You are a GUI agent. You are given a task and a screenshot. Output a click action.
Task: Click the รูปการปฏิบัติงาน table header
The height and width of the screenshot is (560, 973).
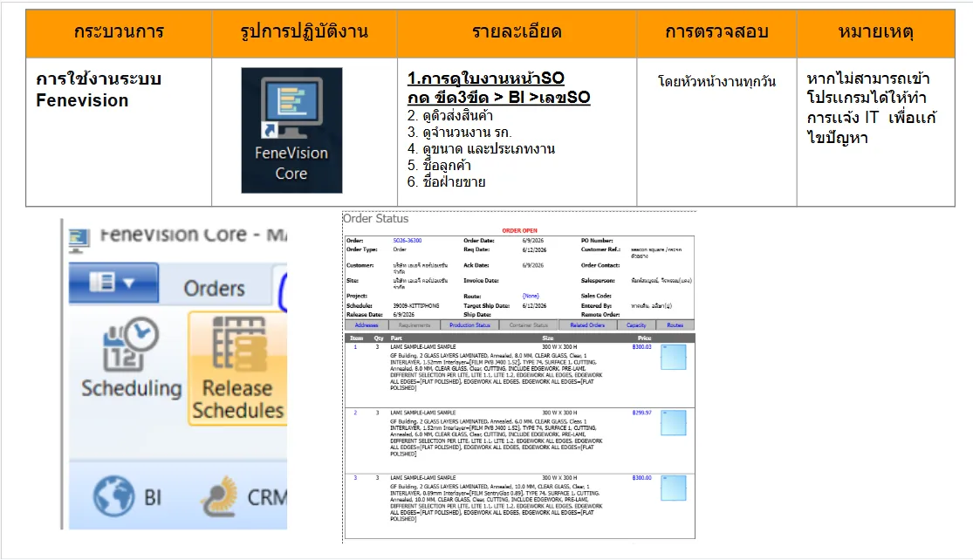point(304,31)
